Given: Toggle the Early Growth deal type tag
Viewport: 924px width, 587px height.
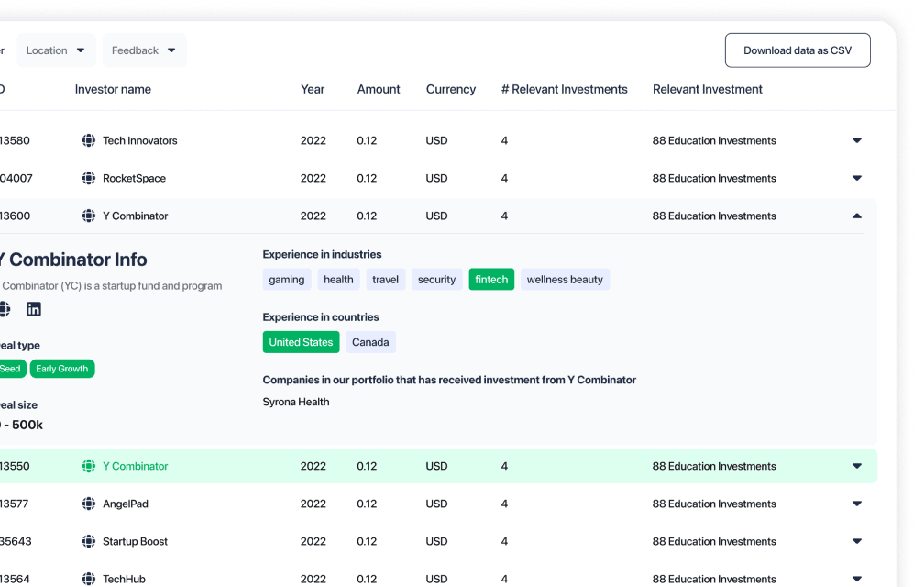Looking at the screenshot, I should (62, 369).
